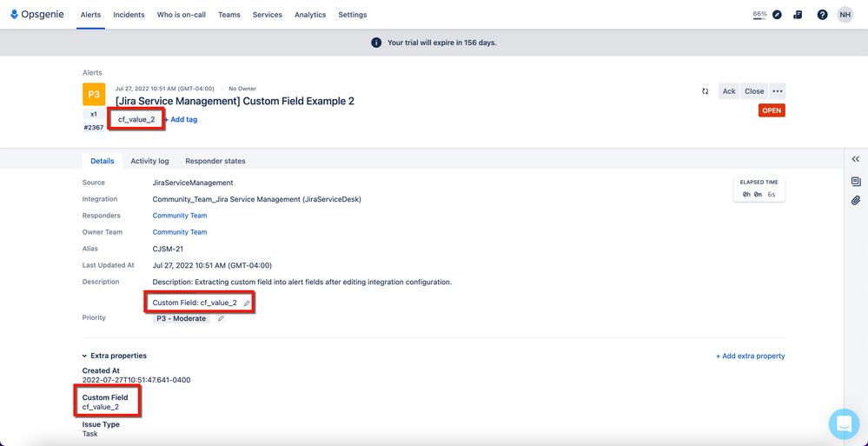Edit priority with the pencil icon

point(221,318)
